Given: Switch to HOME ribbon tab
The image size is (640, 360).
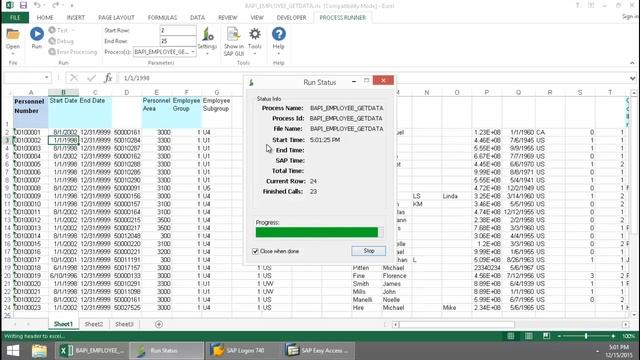Looking at the screenshot, I should click(x=45, y=18).
